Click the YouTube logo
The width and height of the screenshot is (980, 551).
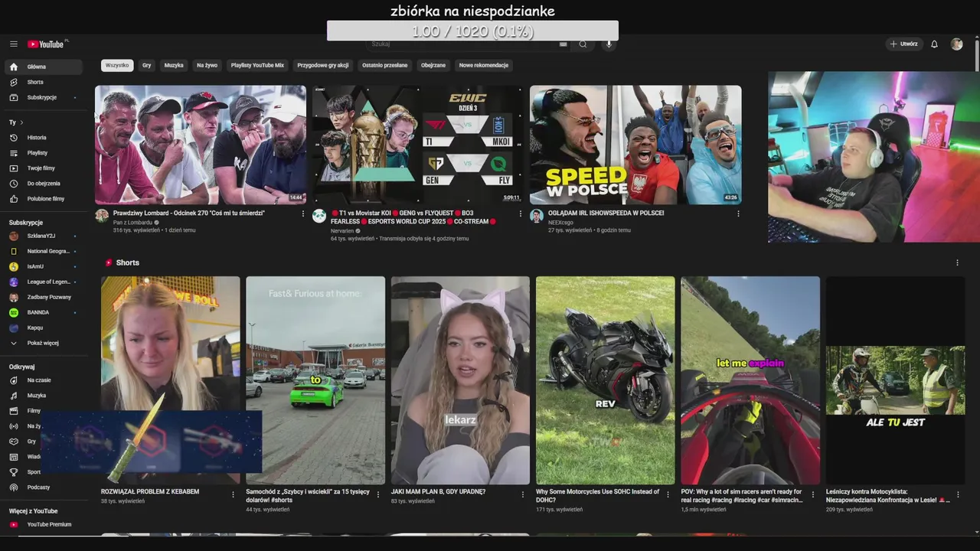click(x=47, y=44)
